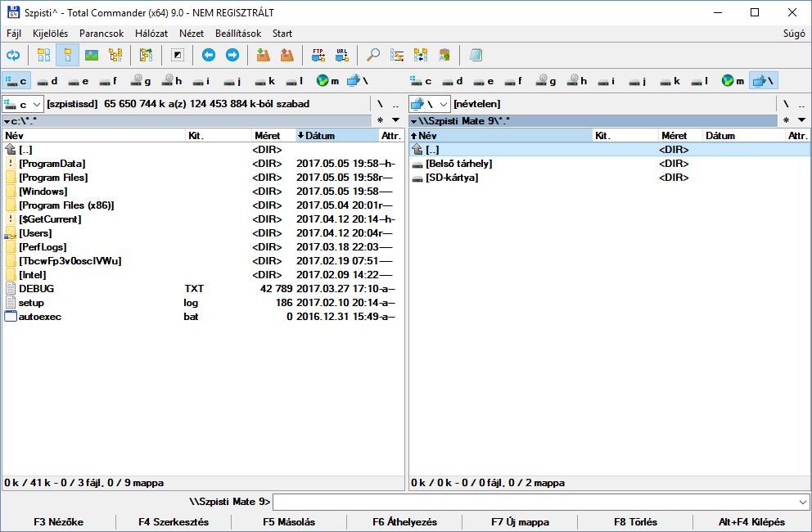Viewport: 812px width, 532px height.
Task: Open the Kijelölés menu
Action: click(x=50, y=34)
